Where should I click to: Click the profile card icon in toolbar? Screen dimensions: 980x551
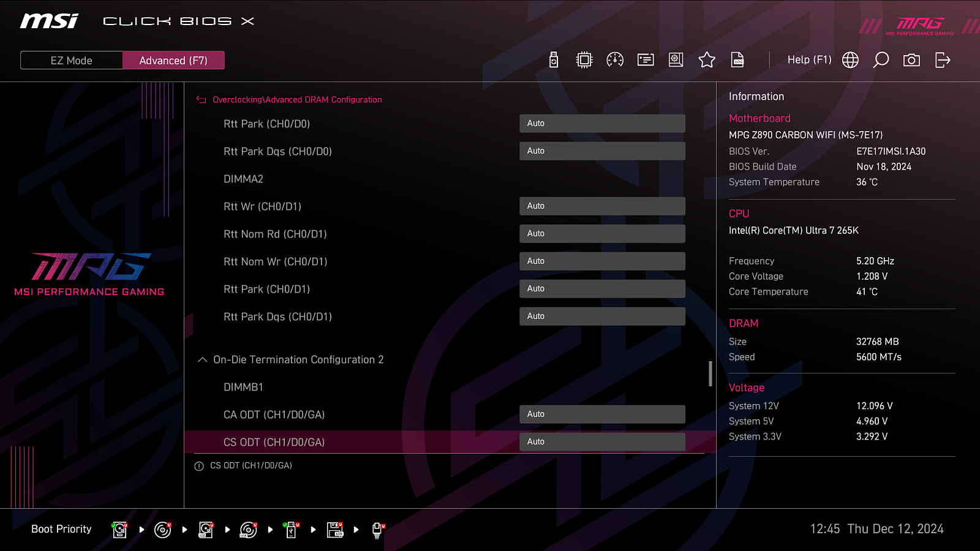click(x=646, y=60)
